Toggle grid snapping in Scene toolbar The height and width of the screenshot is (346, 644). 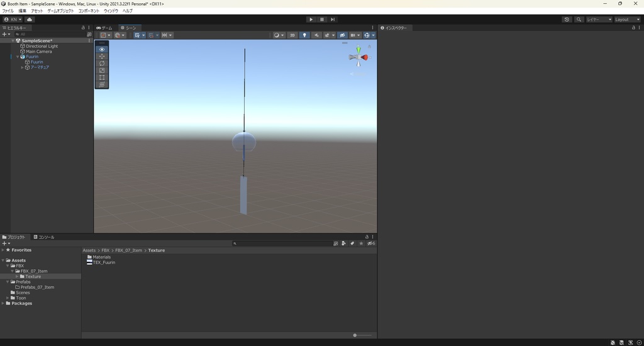tap(151, 35)
